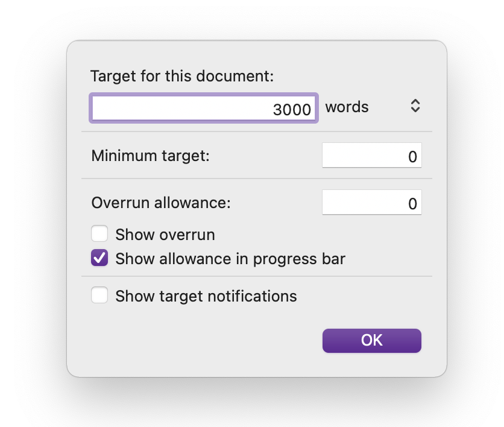504x427 pixels.
Task: Click the up-down chevron beside words
Action: 415,107
